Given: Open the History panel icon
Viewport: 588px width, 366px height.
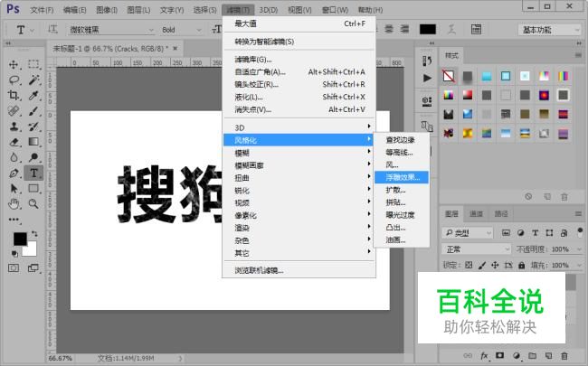Looking at the screenshot, I should pyautogui.click(x=427, y=61).
